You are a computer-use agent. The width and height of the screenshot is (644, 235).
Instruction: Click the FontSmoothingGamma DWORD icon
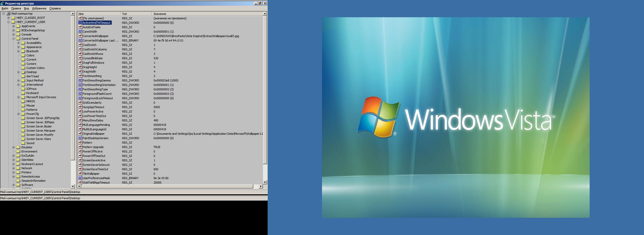click(x=80, y=80)
